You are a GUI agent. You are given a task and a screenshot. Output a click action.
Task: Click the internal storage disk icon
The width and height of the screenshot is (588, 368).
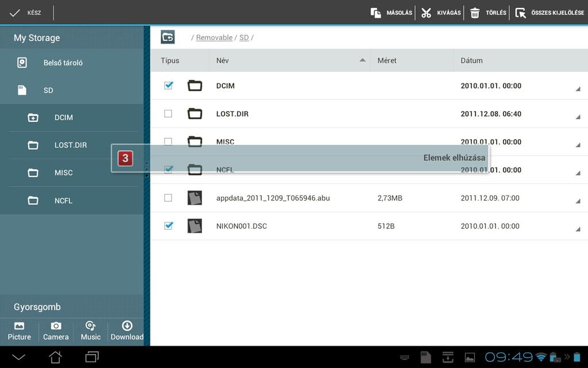pyautogui.click(x=22, y=62)
